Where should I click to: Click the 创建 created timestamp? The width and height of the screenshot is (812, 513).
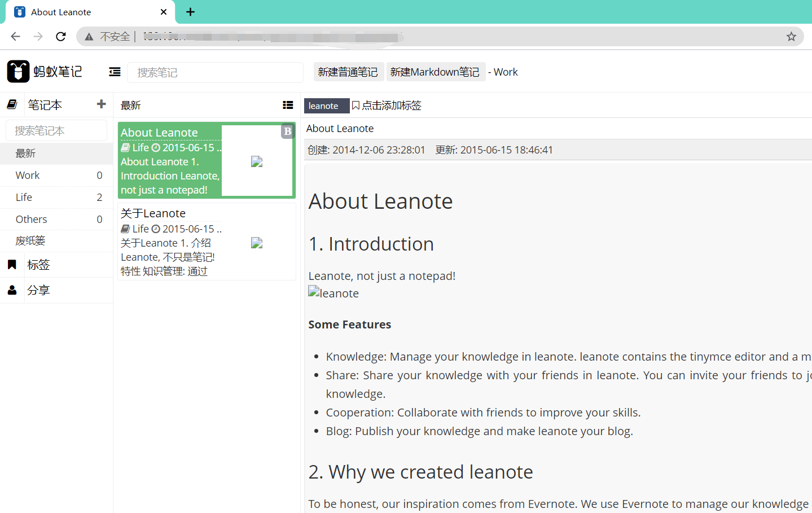(x=366, y=150)
